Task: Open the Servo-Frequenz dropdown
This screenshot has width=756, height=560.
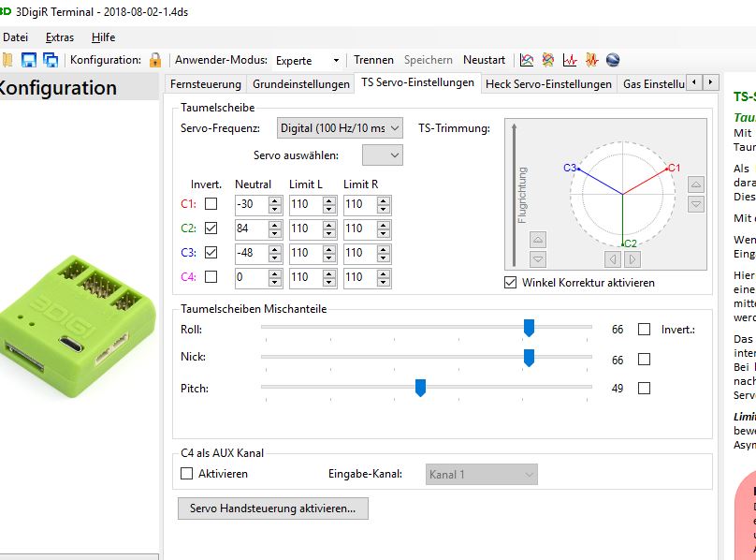Action: [x=340, y=127]
